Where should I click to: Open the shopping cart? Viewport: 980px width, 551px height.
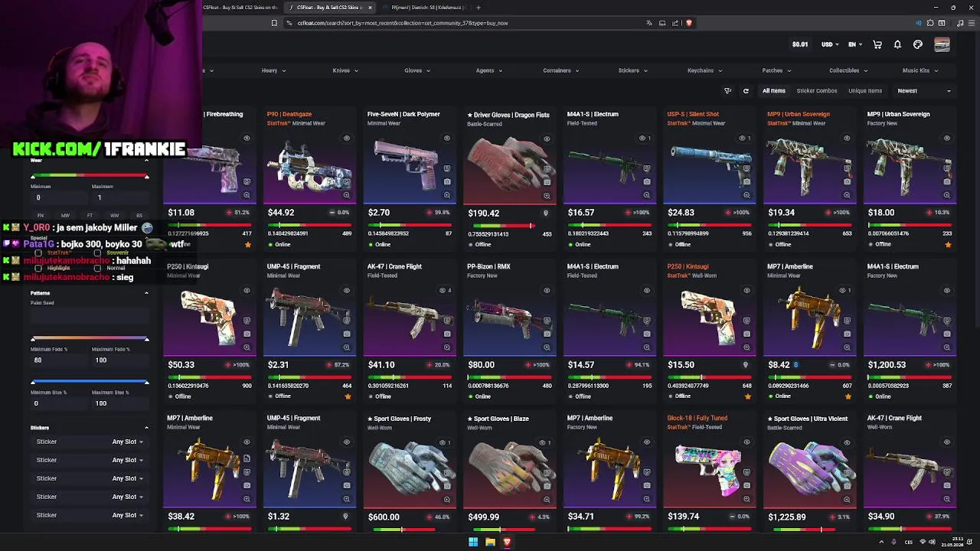[877, 44]
